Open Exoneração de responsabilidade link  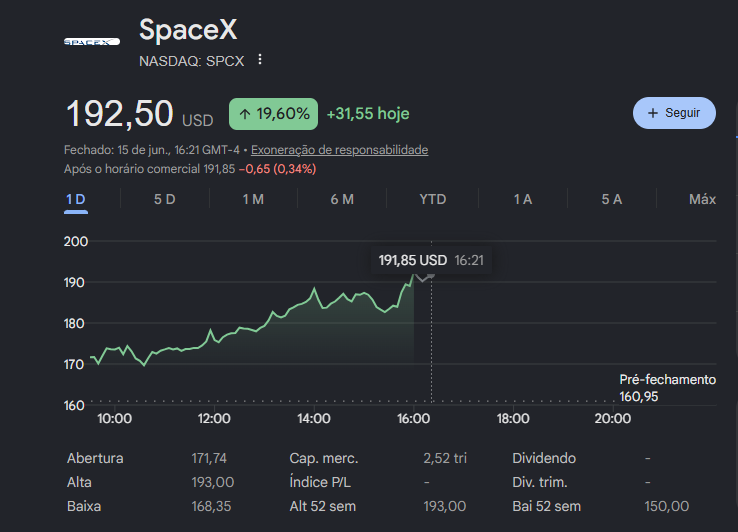339,150
